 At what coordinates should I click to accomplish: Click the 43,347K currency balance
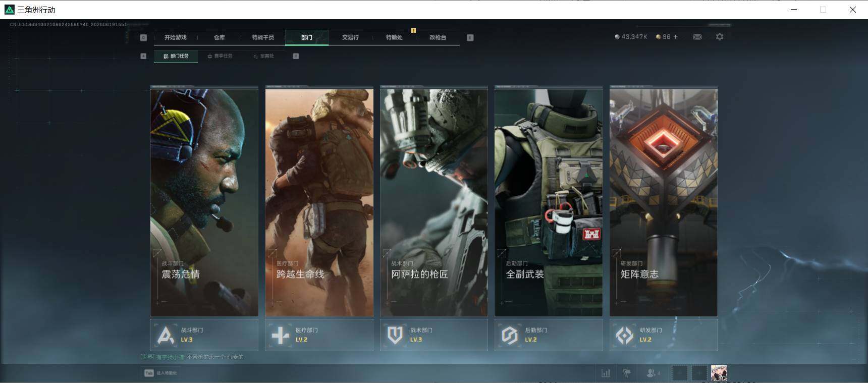coord(631,37)
